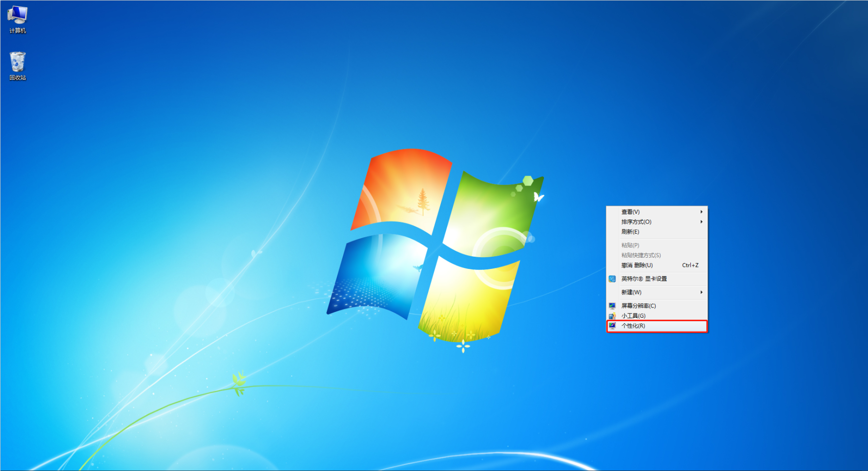Click the 计算机 icon text label

(x=18, y=31)
